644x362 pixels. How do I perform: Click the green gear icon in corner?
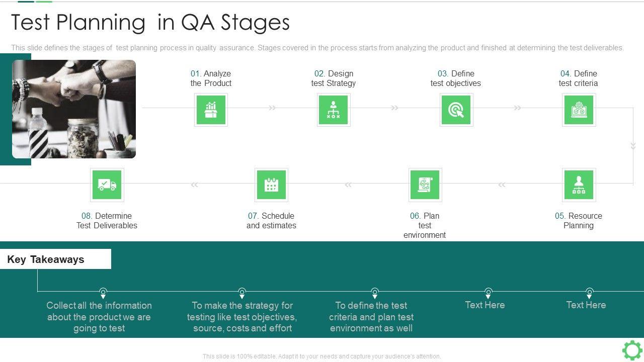[x=632, y=350]
